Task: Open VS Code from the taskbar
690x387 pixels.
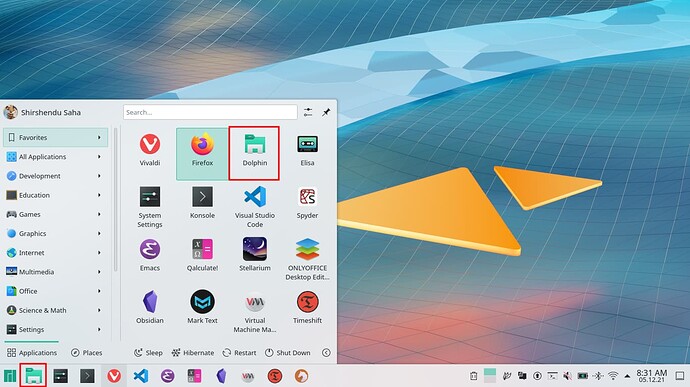Action: click(141, 376)
